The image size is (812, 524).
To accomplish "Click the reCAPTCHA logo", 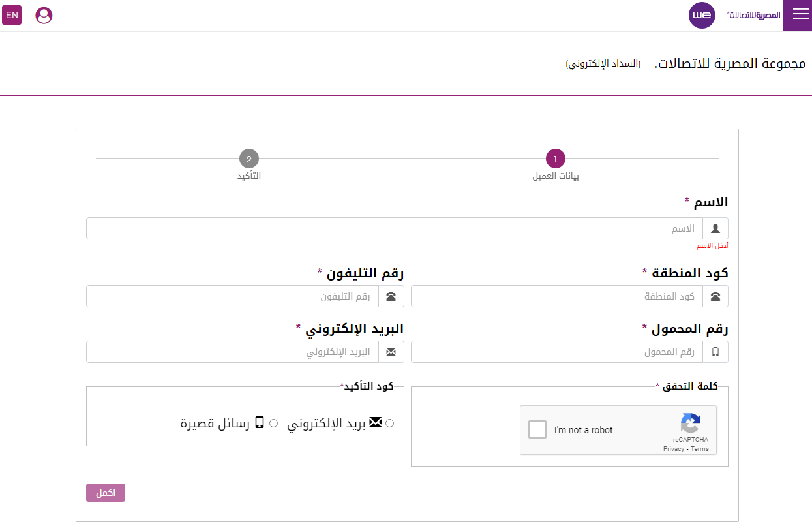I will (x=690, y=424).
